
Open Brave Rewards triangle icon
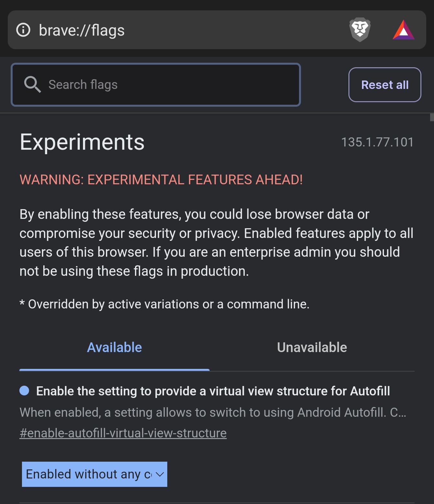[x=403, y=30]
